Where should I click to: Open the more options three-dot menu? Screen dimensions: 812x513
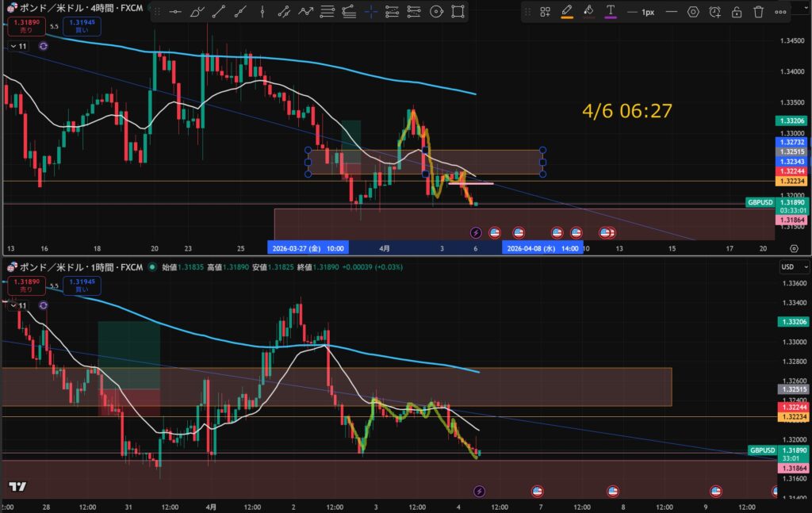781,12
